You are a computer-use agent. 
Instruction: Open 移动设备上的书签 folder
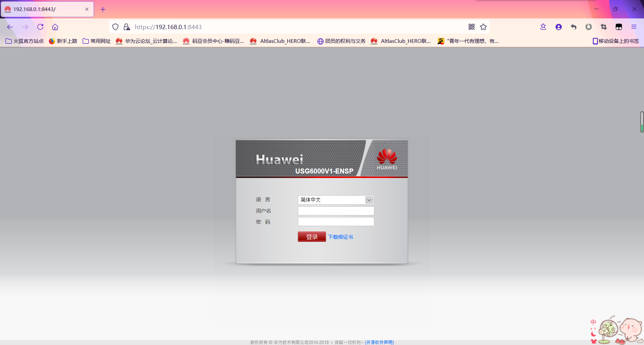tap(616, 41)
